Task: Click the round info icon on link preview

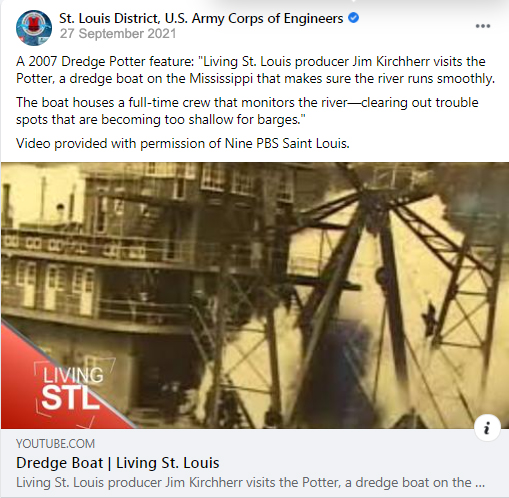Action: pyautogui.click(x=487, y=428)
